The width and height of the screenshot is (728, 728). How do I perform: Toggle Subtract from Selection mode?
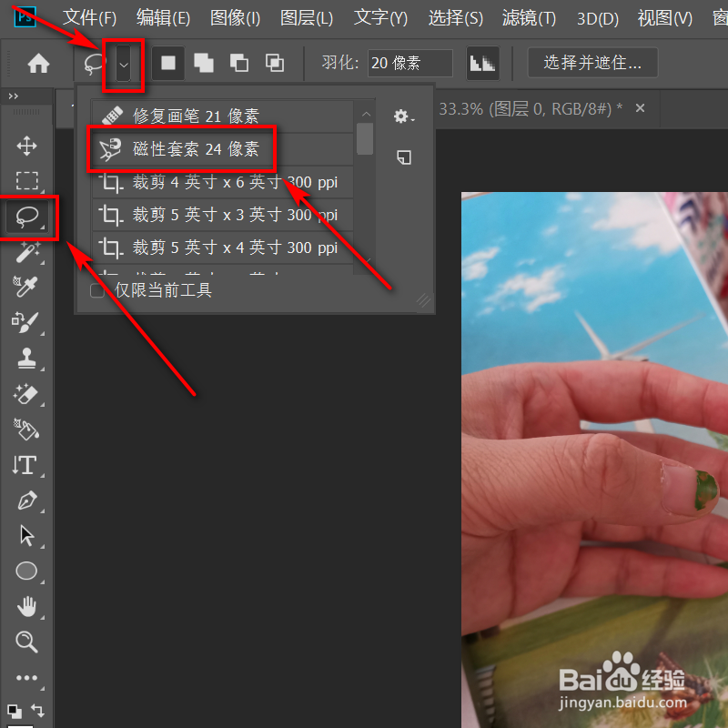point(238,63)
